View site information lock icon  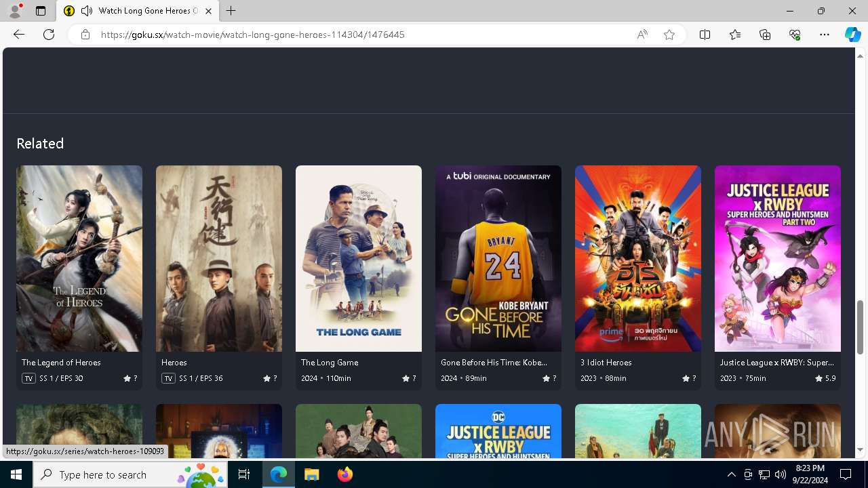pos(85,35)
